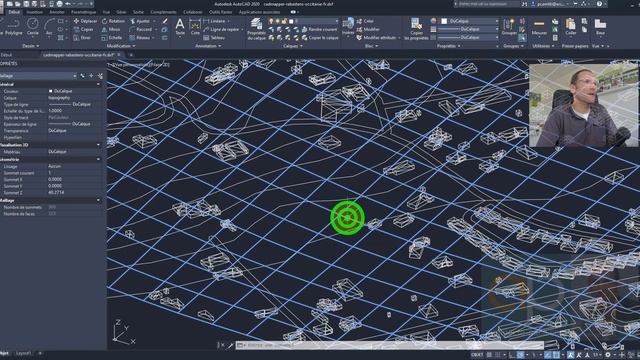Open Propriétés du calque manager
640x360 pixels.
256,29
